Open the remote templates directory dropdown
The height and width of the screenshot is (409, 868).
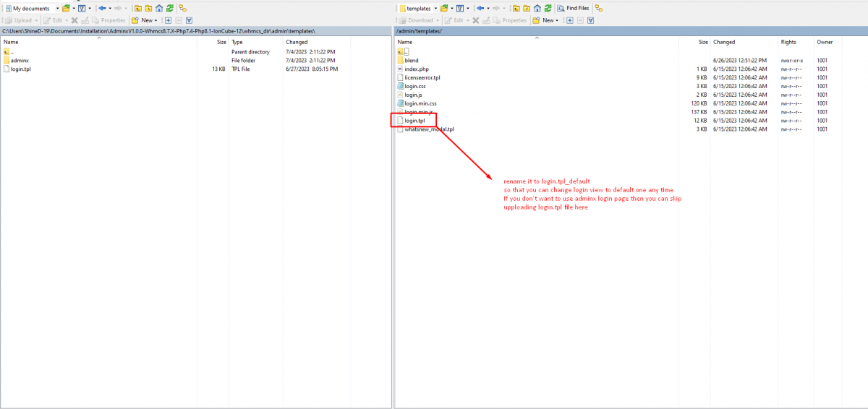[435, 8]
